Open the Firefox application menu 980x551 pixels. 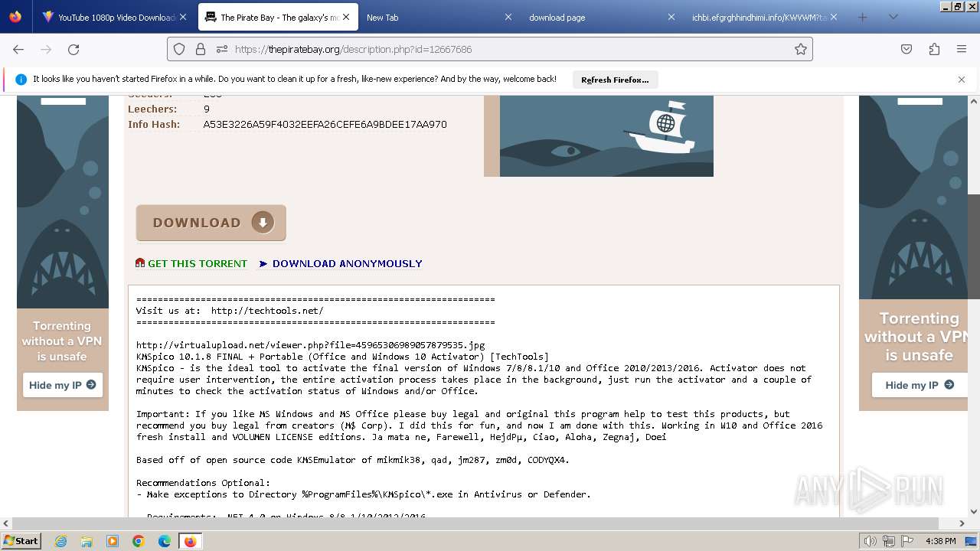coord(962,49)
